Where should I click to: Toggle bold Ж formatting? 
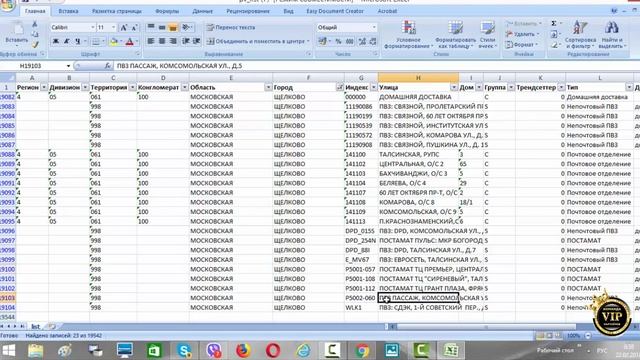pyautogui.click(x=56, y=41)
